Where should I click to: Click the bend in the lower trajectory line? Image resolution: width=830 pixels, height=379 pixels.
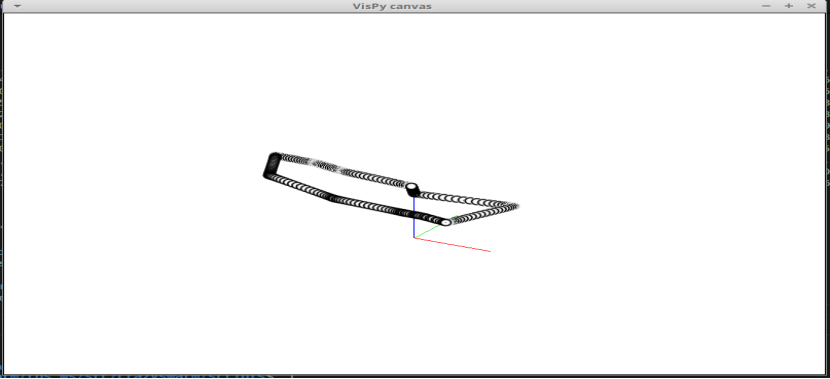click(x=333, y=198)
